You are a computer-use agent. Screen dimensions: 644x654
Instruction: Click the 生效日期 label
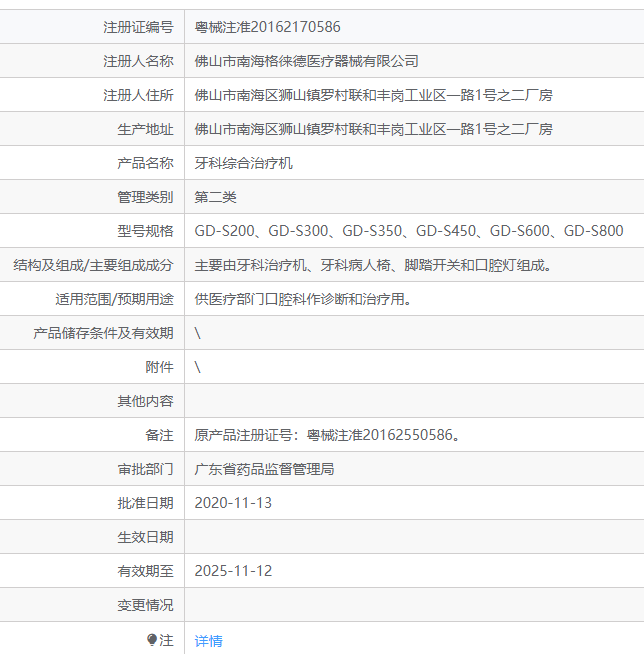coord(145,537)
